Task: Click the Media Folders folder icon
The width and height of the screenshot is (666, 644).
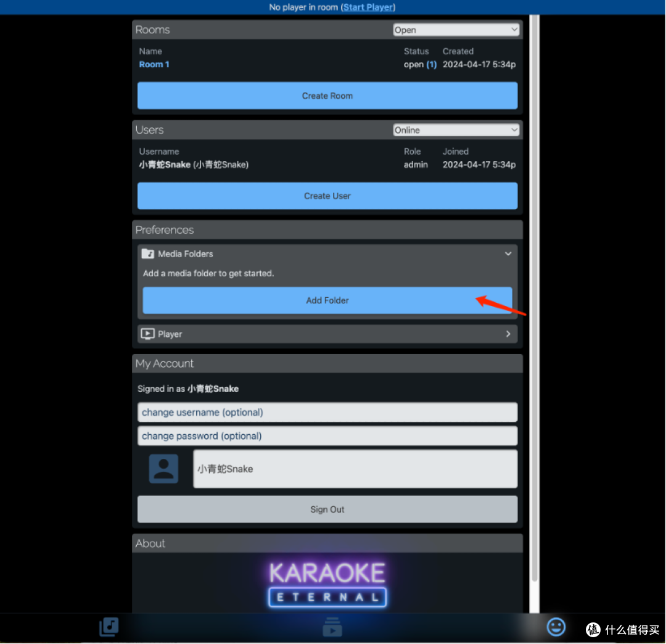Action: pyautogui.click(x=147, y=254)
